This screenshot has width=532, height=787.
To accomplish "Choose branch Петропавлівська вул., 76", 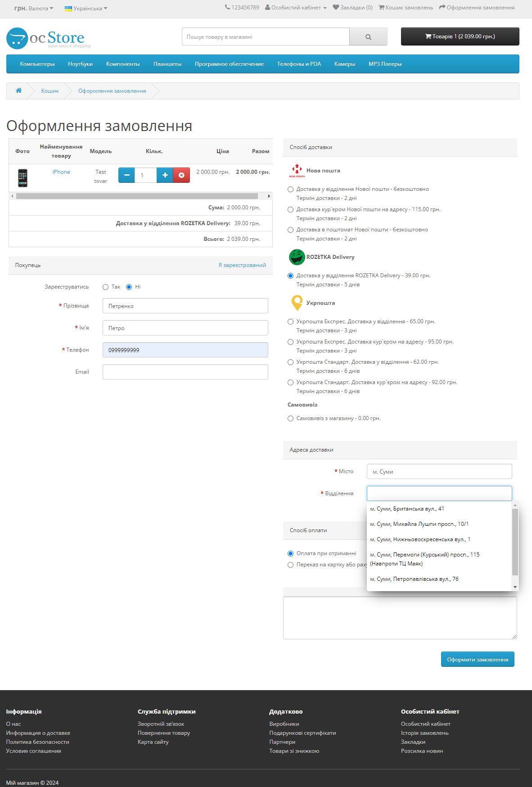I will (x=440, y=579).
